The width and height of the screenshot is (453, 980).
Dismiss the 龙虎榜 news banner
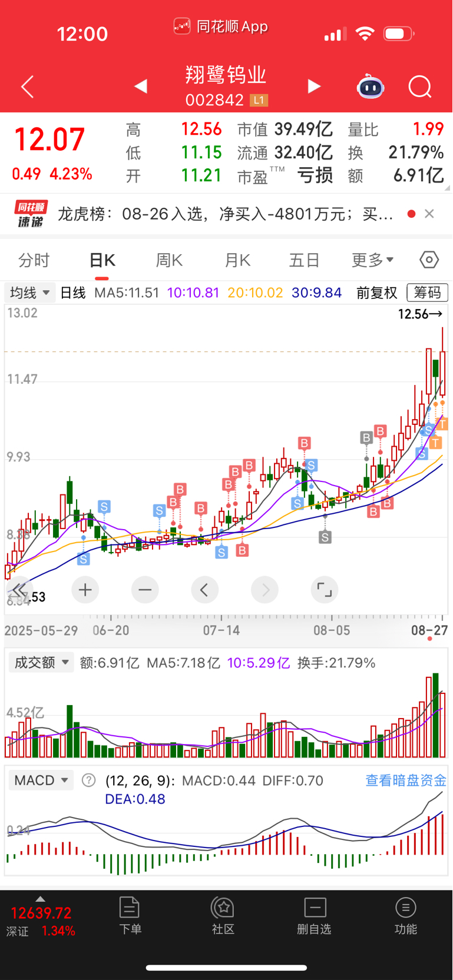(429, 214)
